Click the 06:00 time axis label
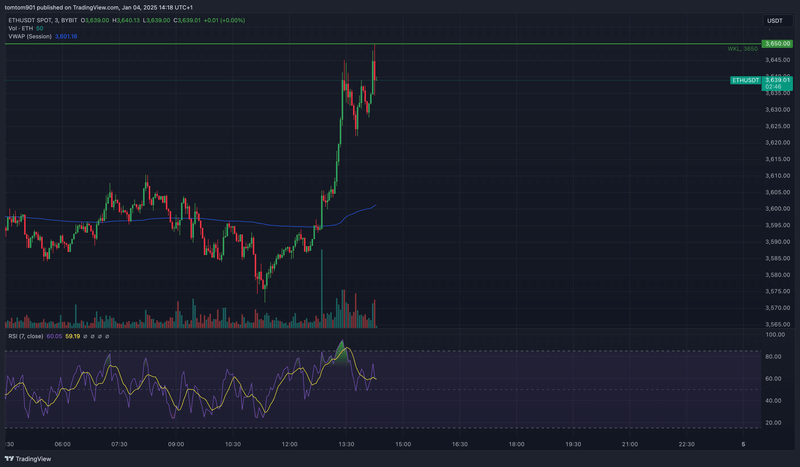 pos(62,445)
